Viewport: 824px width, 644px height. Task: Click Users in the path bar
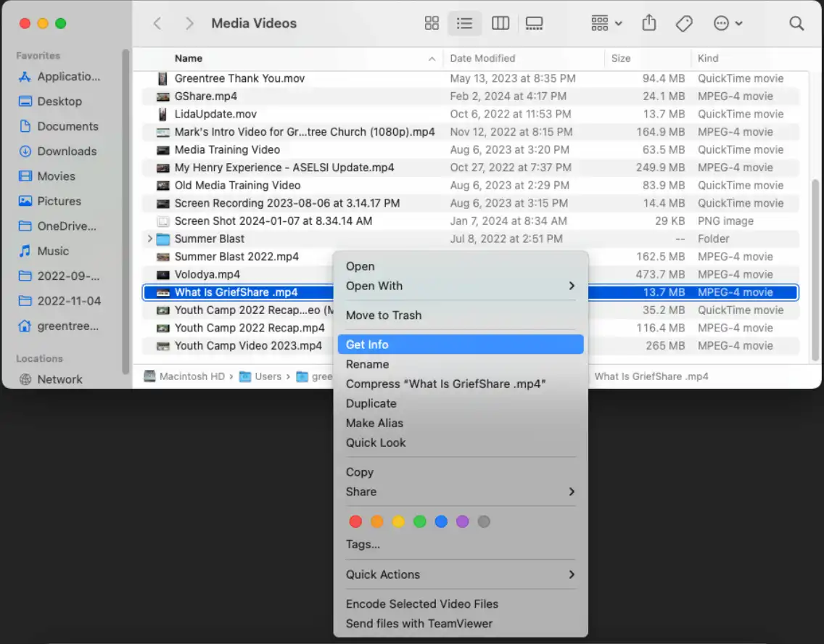click(x=267, y=376)
